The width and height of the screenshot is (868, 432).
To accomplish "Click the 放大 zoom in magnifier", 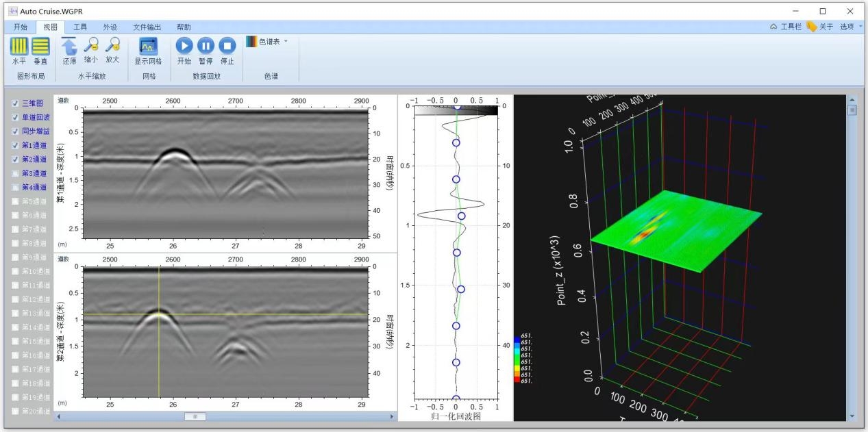I will coord(112,47).
